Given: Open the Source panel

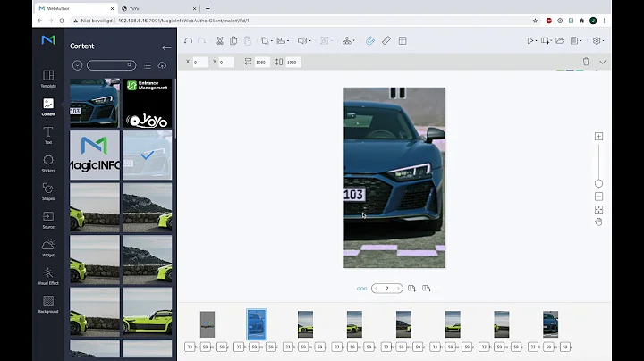Looking at the screenshot, I should point(48,220).
